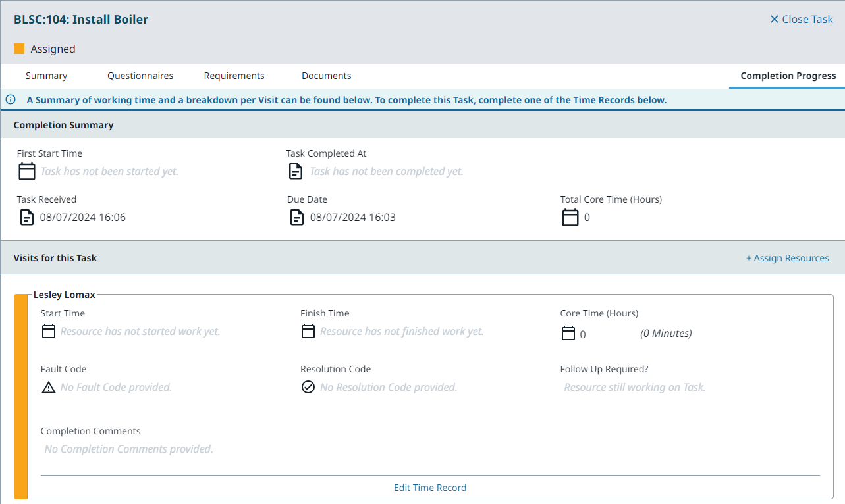
Task: Click the Fault Code warning triangle icon
Action: pyautogui.click(x=49, y=388)
